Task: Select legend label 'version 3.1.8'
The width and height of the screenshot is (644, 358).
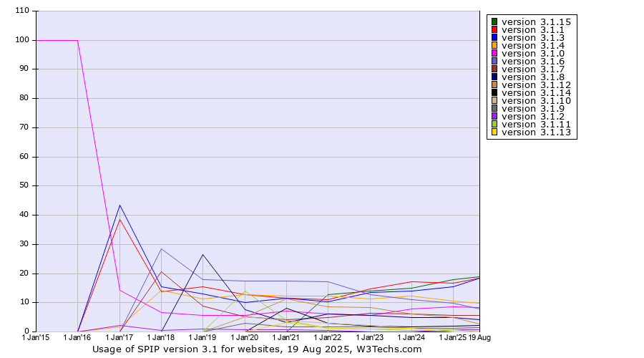Action: [x=532, y=77]
